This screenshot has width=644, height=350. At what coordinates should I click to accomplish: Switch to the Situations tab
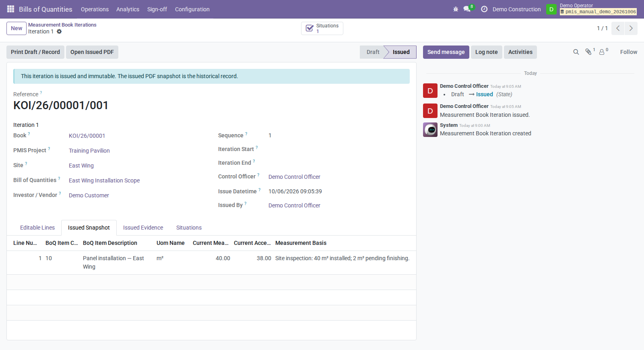tap(189, 228)
